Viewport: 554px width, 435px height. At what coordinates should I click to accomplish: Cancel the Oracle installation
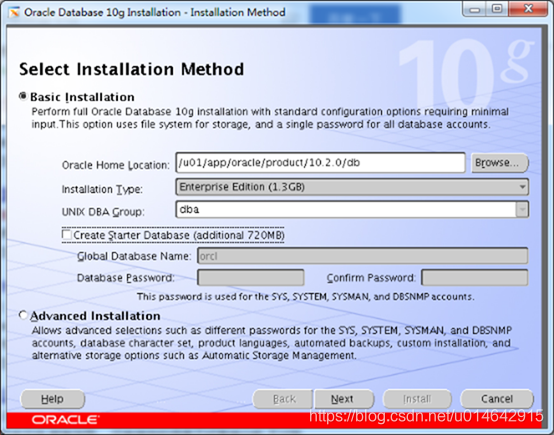pyautogui.click(x=497, y=399)
